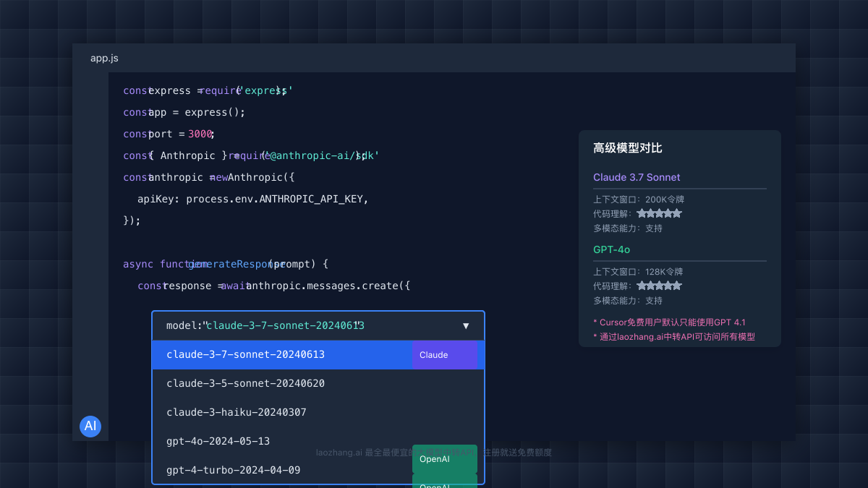868x488 pixels.
Task: Click the star rating under GPT-4o
Action: [x=659, y=286]
